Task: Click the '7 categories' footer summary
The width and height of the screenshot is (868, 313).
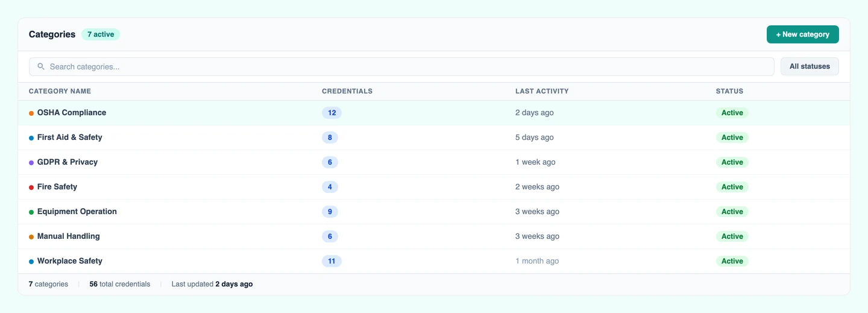Action: click(x=48, y=284)
